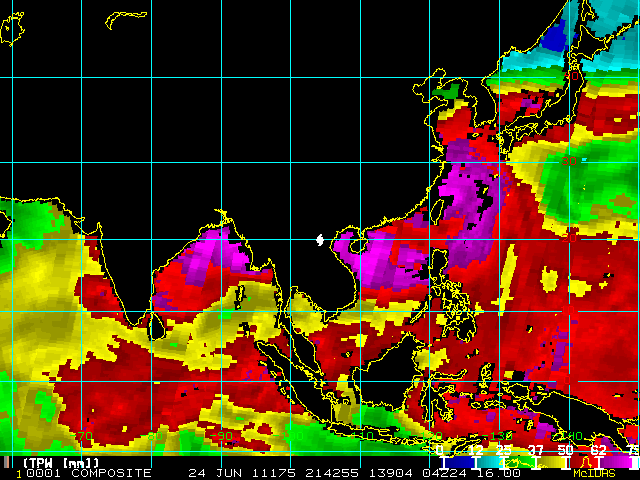Screen dimensions: 640x480
Task: Click the cyan 12–25 mm legend swatch
Action: coord(490,462)
